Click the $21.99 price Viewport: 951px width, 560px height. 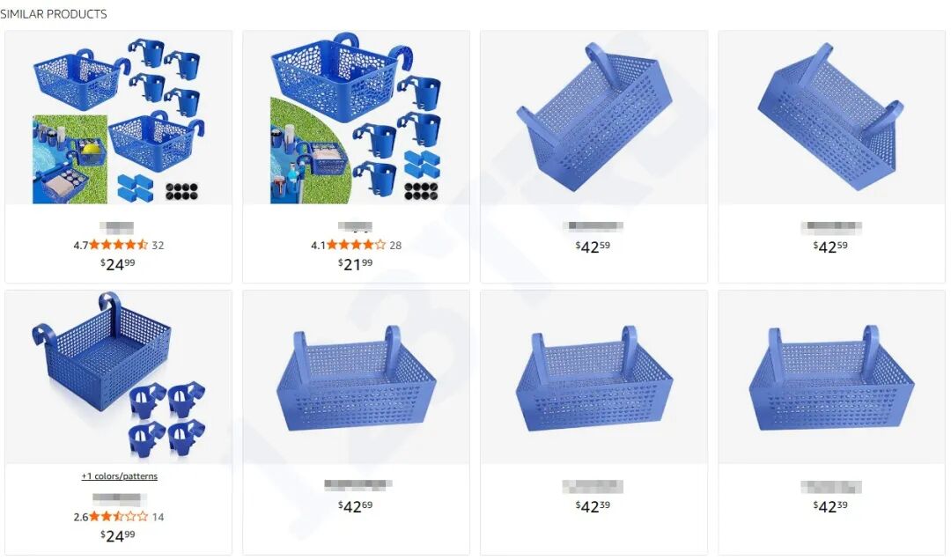[356, 264]
